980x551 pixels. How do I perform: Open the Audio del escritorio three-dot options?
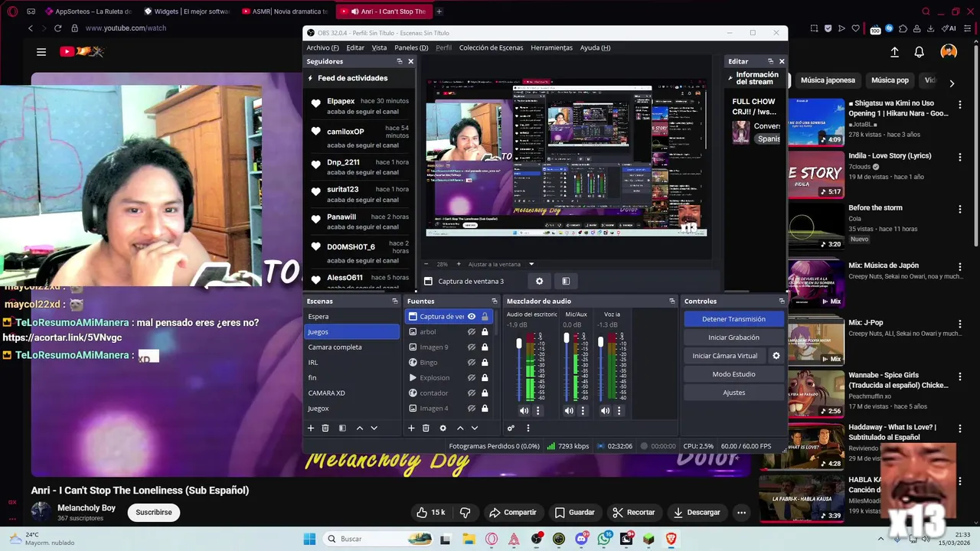pyautogui.click(x=537, y=410)
